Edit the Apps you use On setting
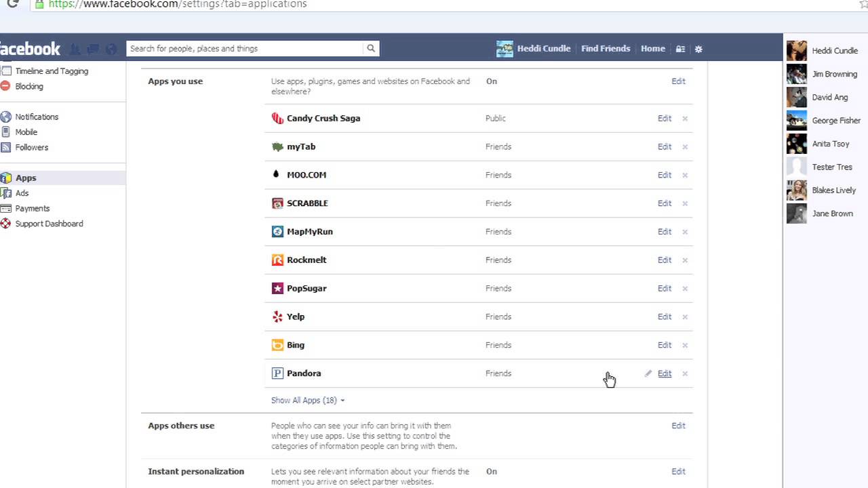Image resolution: width=868 pixels, height=488 pixels. [678, 81]
